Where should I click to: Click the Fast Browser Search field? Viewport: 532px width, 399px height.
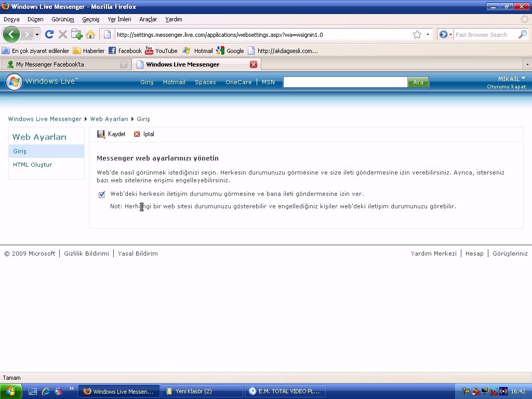tap(486, 34)
